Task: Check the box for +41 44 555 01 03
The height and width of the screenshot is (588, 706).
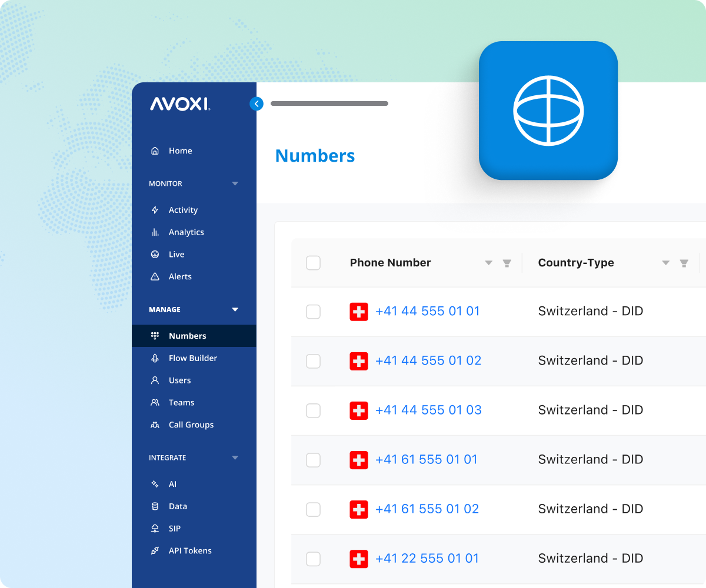Action: click(313, 410)
